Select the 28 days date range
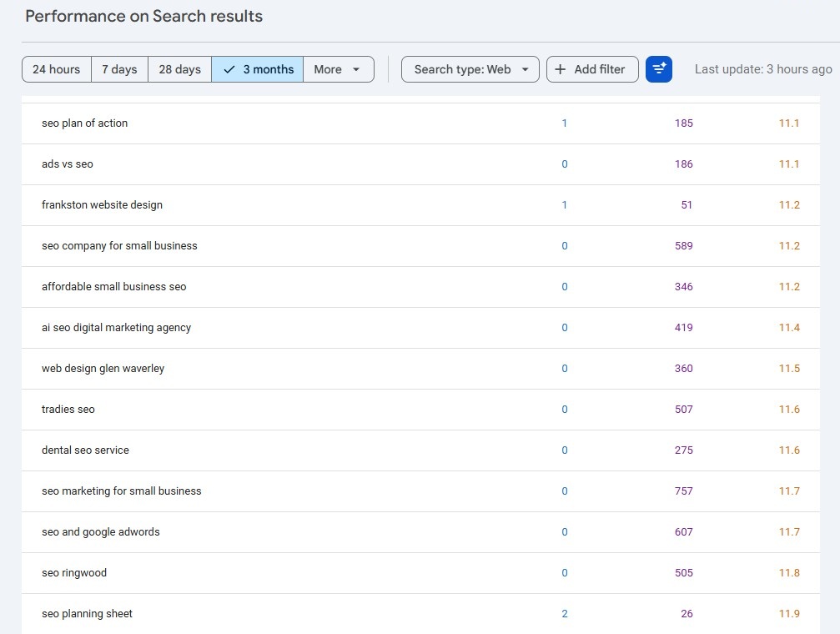Screen dimensions: 840x634 pos(179,69)
